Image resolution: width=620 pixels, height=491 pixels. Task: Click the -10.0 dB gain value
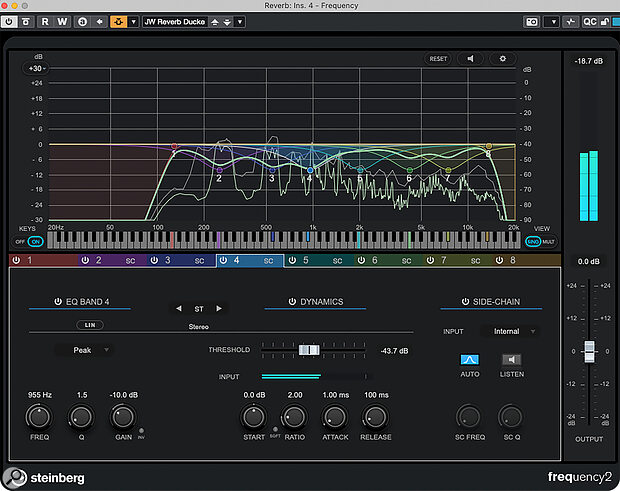click(x=124, y=395)
